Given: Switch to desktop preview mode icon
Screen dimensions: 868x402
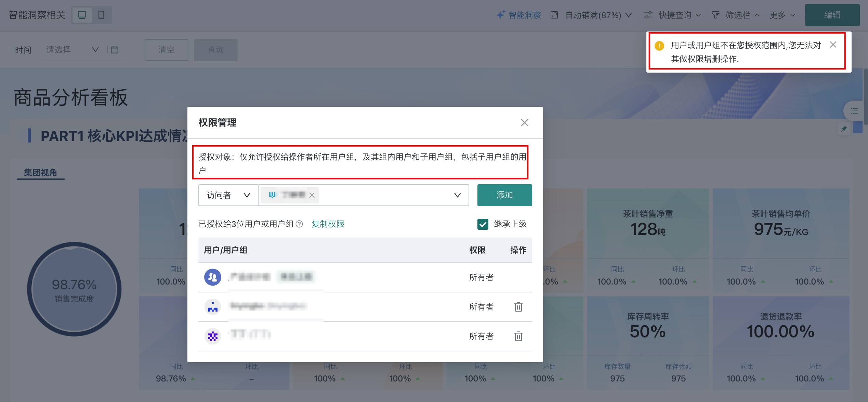Looking at the screenshot, I should coord(82,15).
